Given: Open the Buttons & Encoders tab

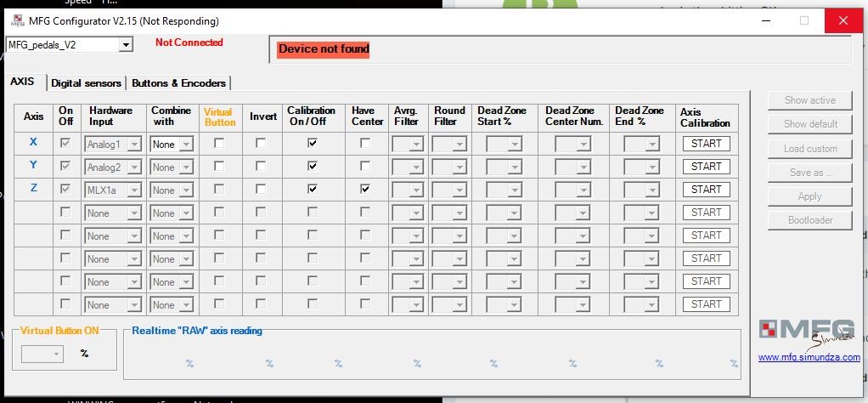Looking at the screenshot, I should pos(178,83).
